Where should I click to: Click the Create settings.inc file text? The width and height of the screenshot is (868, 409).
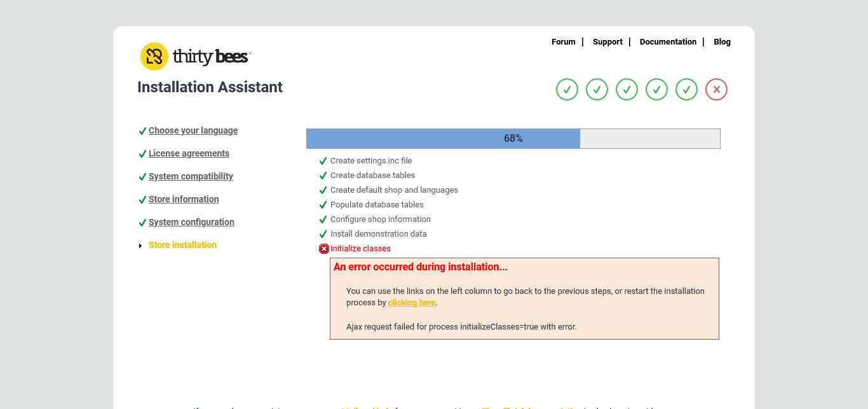click(x=371, y=161)
